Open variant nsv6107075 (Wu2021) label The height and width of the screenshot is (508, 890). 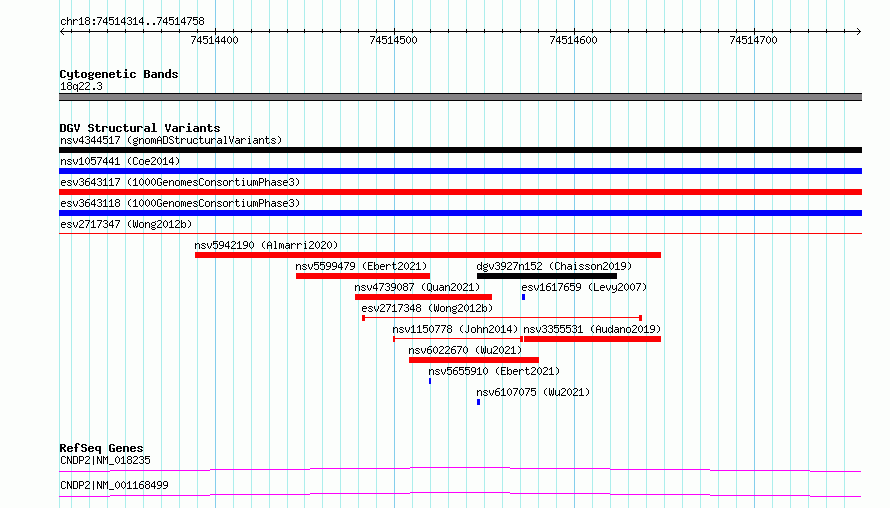point(533,392)
